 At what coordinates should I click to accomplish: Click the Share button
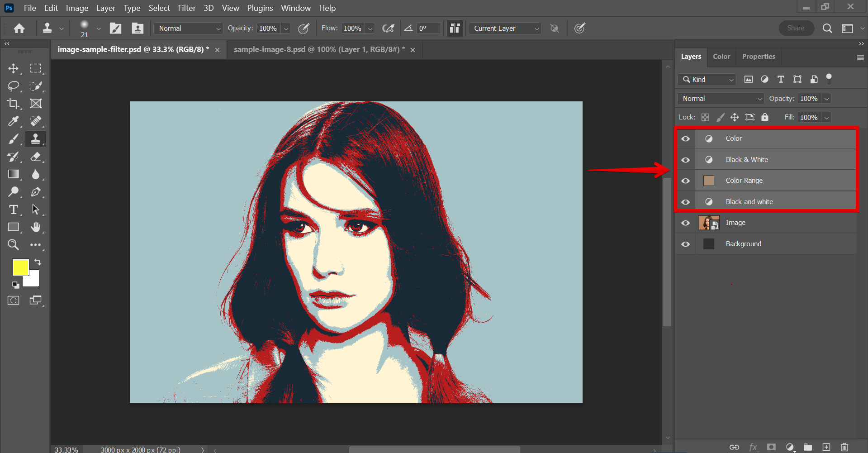point(796,28)
